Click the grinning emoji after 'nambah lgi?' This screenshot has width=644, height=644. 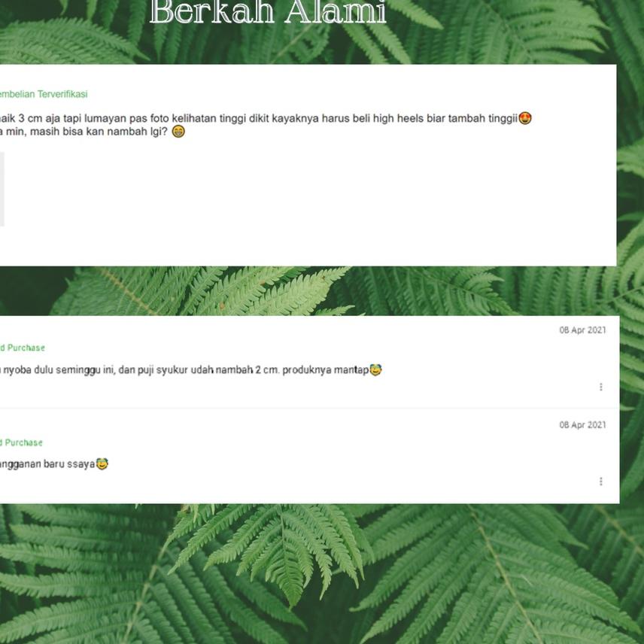click(178, 132)
